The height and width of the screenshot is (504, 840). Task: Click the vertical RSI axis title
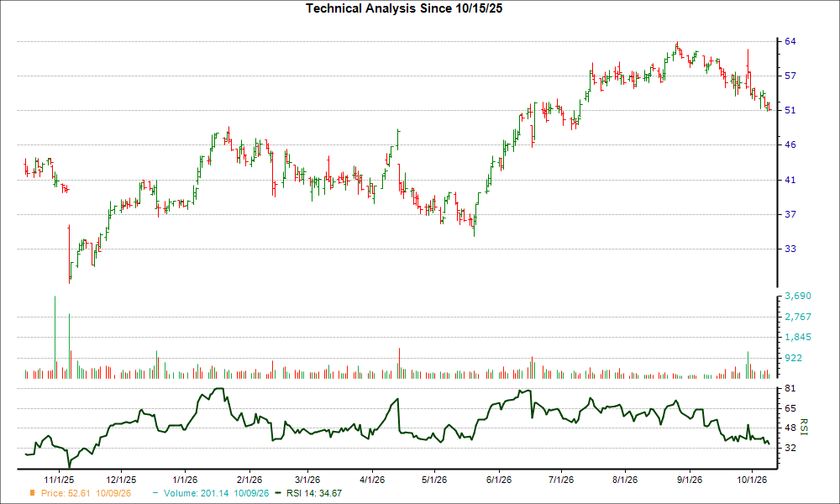coord(804,427)
